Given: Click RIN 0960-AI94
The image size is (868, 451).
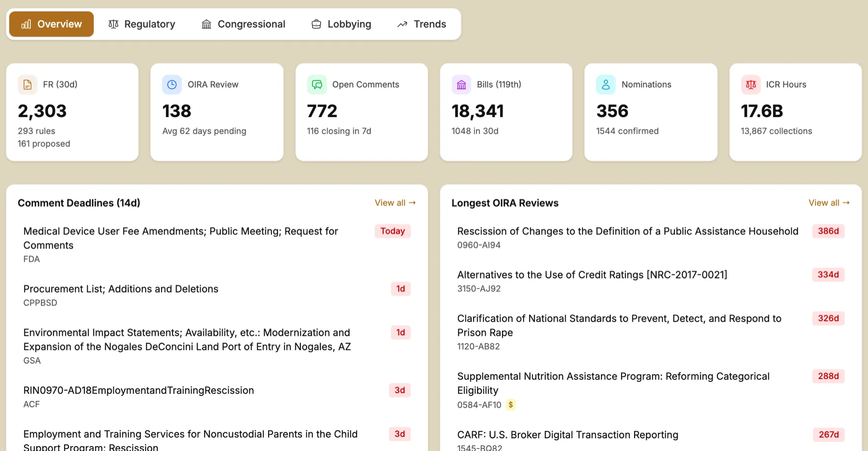Looking at the screenshot, I should point(479,245).
